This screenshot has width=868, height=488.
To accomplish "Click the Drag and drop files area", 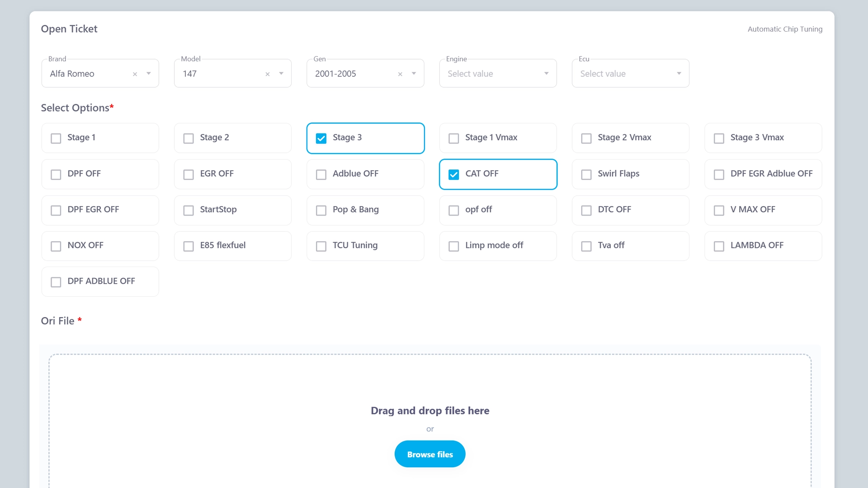I will tap(430, 420).
